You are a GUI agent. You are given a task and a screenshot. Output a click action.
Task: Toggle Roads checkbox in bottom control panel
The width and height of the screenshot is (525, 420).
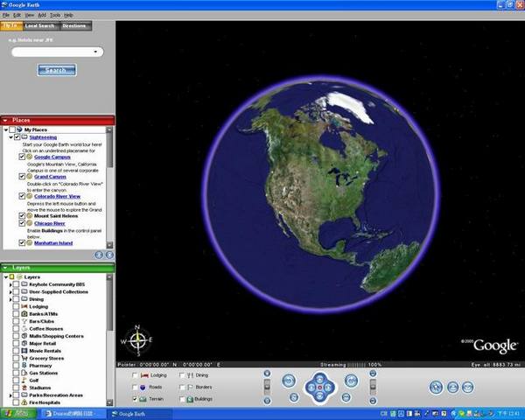135,387
